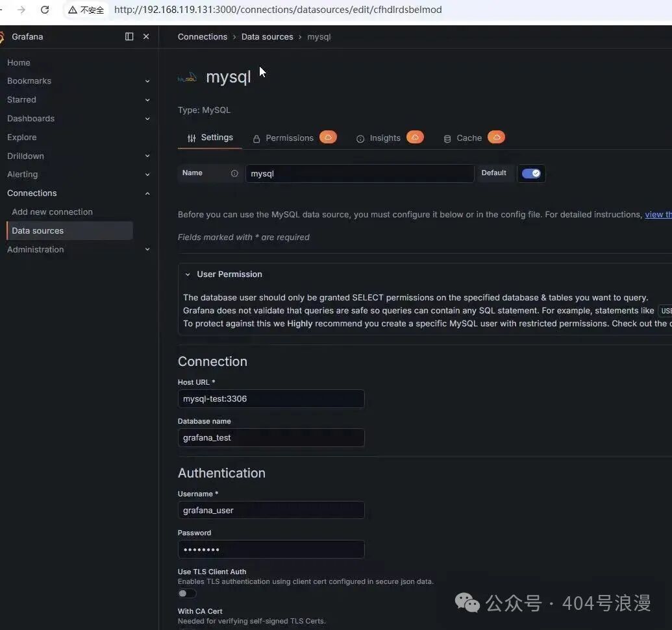Click the Permissions cloud badge icon

[x=328, y=137]
